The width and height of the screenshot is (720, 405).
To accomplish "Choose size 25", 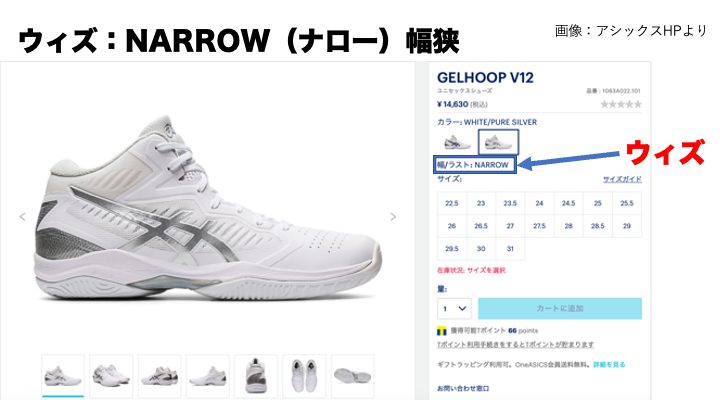I will coord(597,203).
